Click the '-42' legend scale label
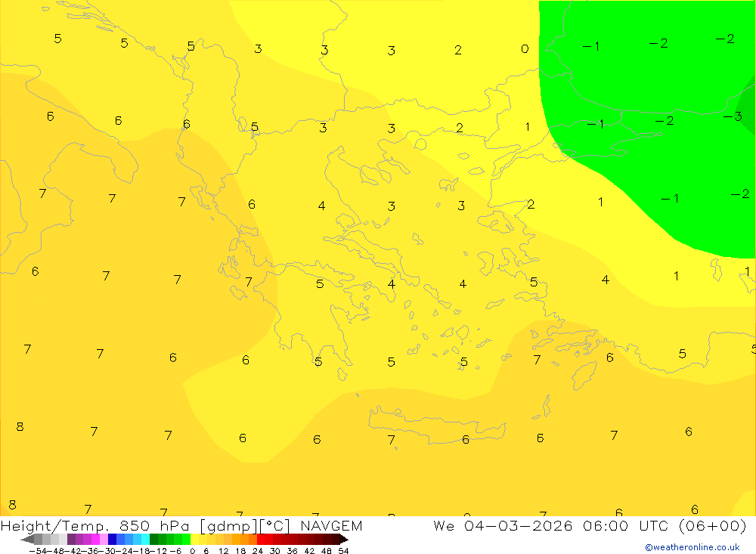756x554 pixels. click(73, 551)
